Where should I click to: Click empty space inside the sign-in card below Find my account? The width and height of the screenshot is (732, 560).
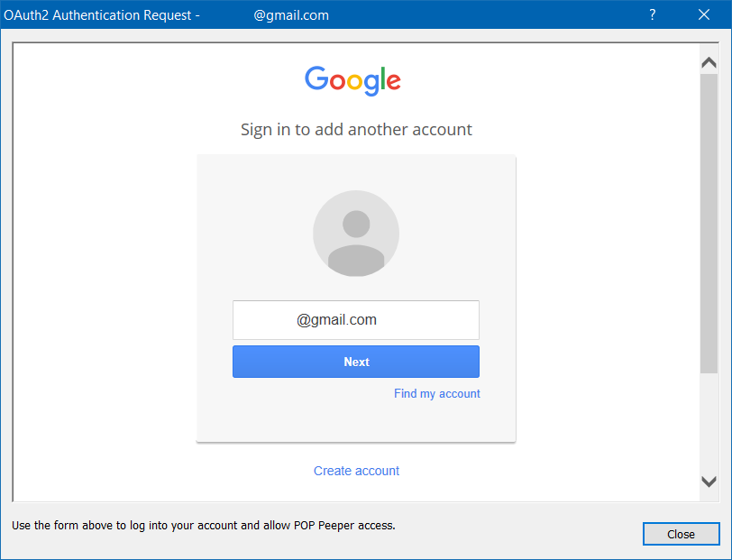(356, 420)
